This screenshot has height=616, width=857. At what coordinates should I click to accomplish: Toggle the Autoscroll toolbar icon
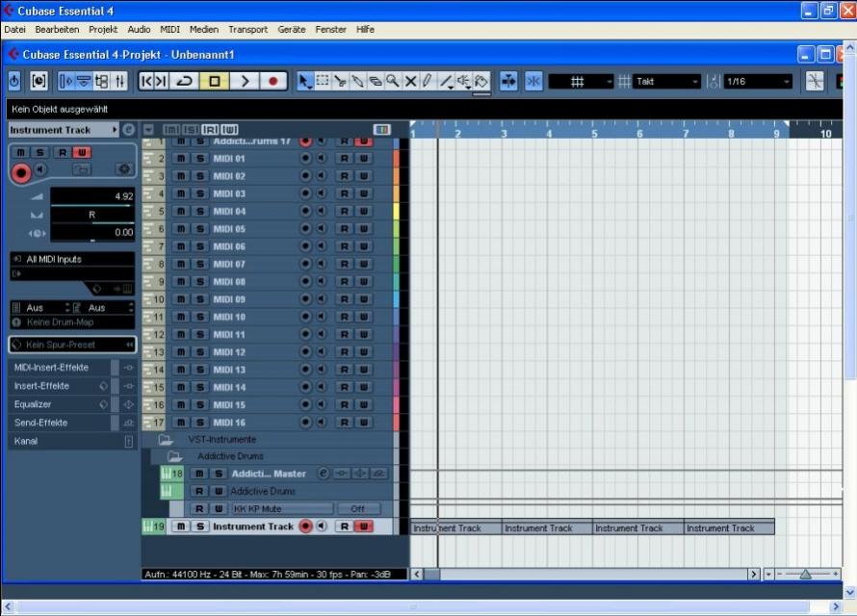[508, 82]
